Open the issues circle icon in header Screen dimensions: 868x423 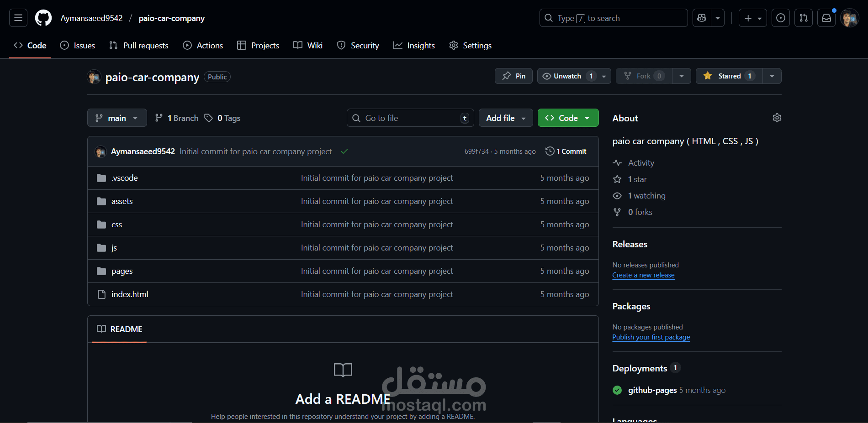[781, 18]
